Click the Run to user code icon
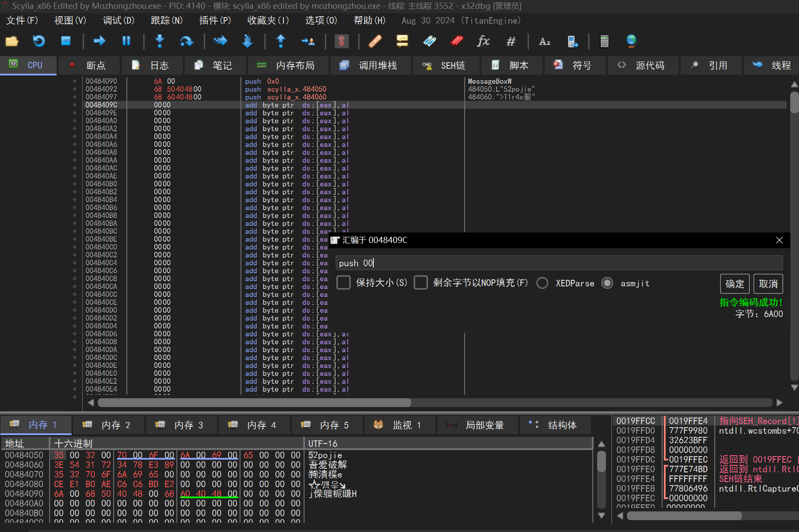The height and width of the screenshot is (532, 799). point(308,41)
